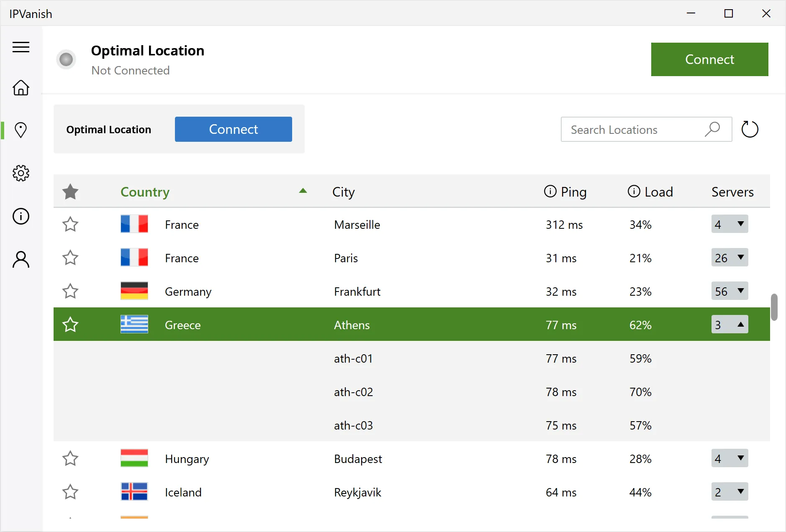The image size is (786, 532).
Task: Toggle favorite star for Germany Frankfurt
Action: (x=70, y=292)
